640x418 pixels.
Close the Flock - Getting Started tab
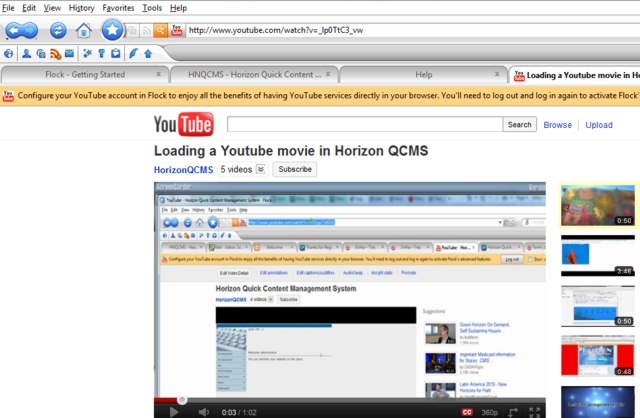(x=158, y=74)
